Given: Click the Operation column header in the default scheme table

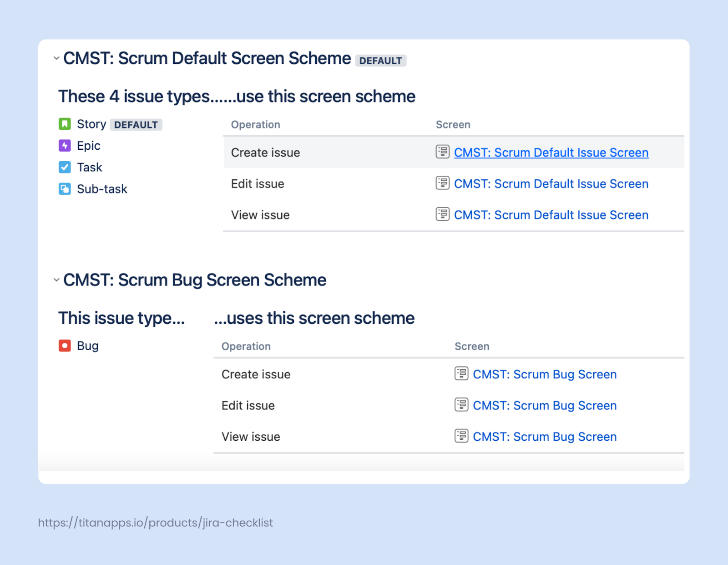Looking at the screenshot, I should point(255,125).
